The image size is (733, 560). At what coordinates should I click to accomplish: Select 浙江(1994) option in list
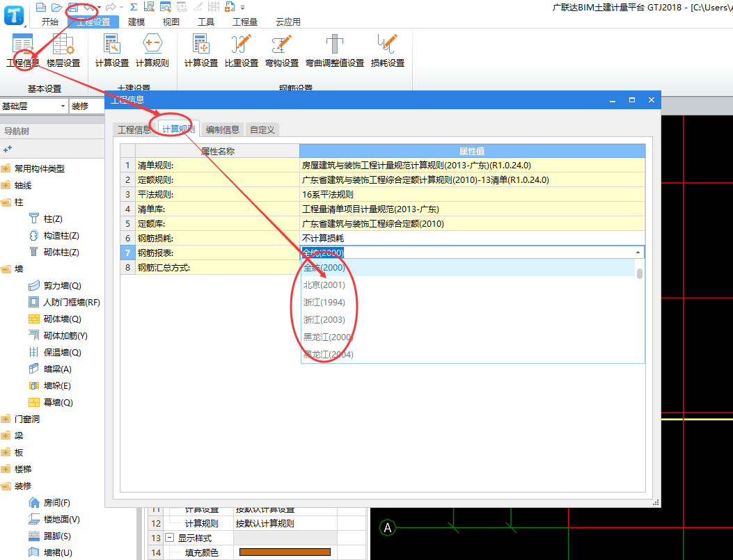pyautogui.click(x=324, y=302)
